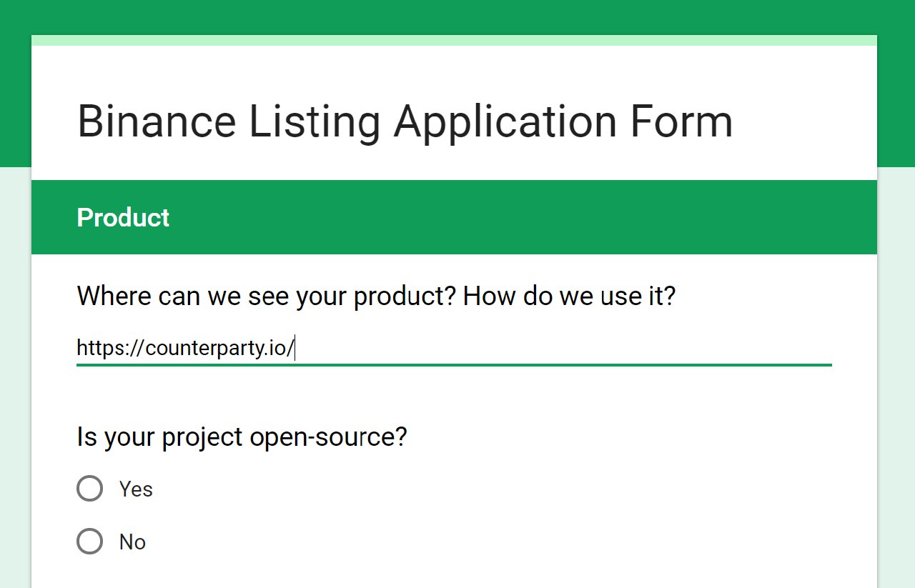Click the green Product section banner
This screenshot has height=588, width=915.
pos(454,217)
